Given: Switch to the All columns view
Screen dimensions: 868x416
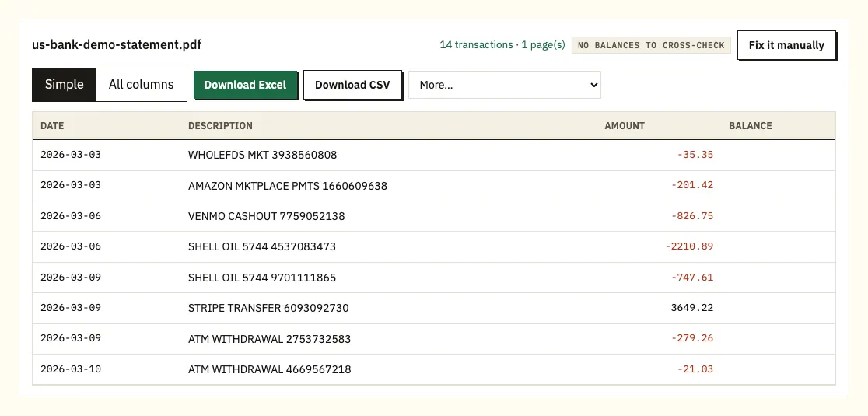Looking at the screenshot, I should coord(141,85).
